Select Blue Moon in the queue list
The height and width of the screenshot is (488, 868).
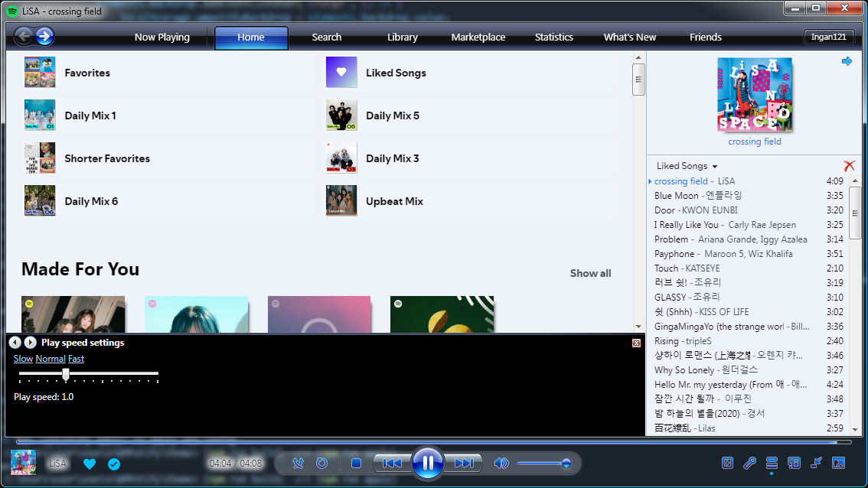pos(749,195)
